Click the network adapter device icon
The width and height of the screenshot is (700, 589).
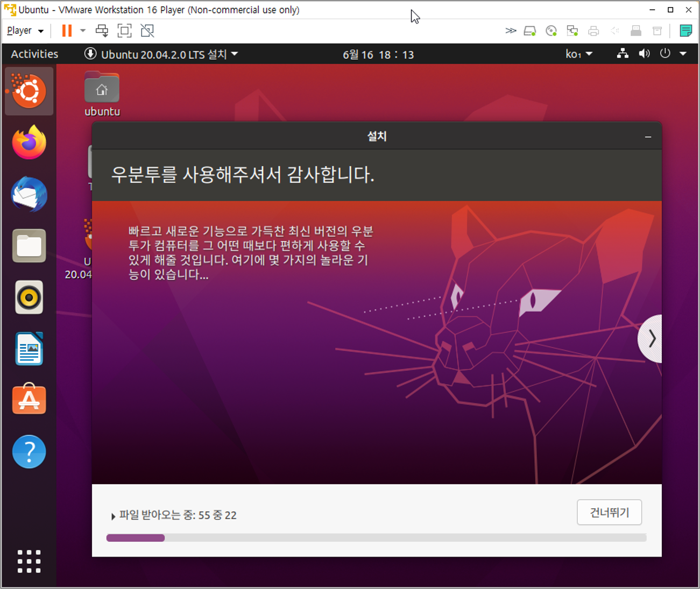[x=572, y=31]
